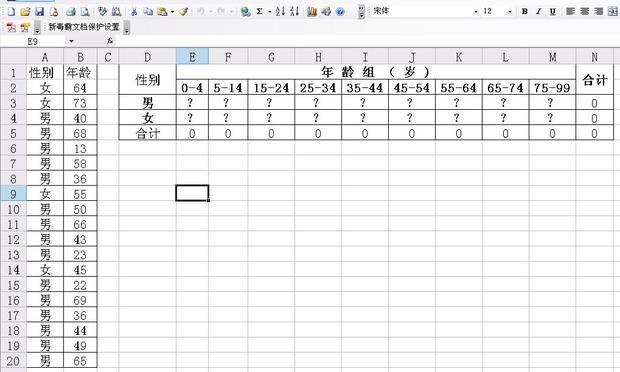The image size is (620, 372).
Task: Click the 新毒霸文档保护设置 toolbar button
Action: (x=84, y=27)
